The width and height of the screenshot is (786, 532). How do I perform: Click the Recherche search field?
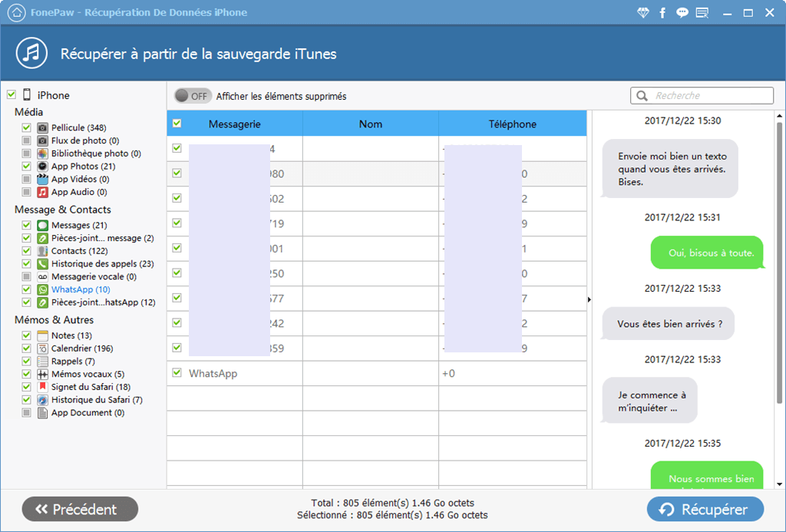702,96
